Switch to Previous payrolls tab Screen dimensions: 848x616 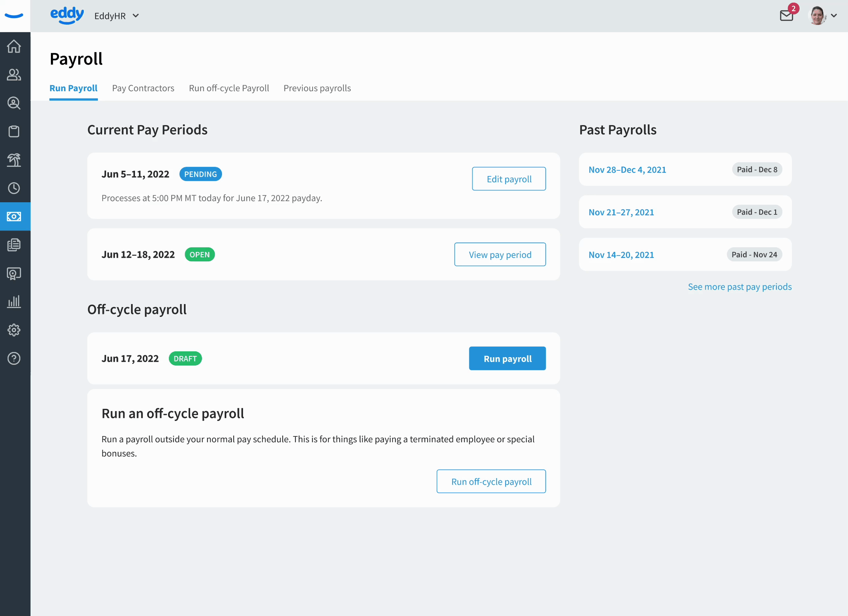click(317, 88)
